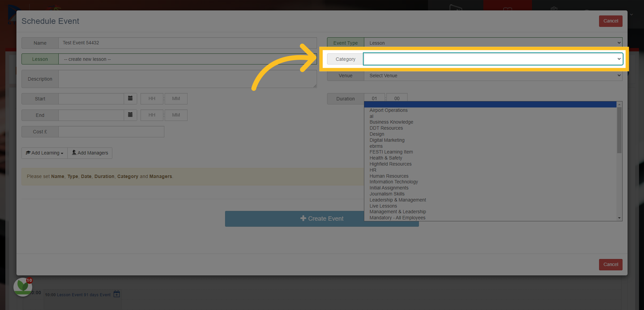The width and height of the screenshot is (644, 310).
Task: Open the Event Type dropdown
Action: 493,43
